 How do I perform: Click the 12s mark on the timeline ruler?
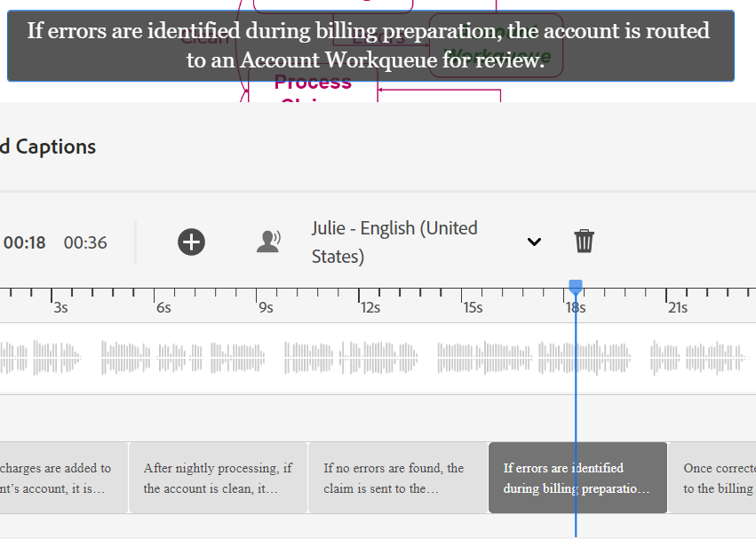(x=370, y=307)
